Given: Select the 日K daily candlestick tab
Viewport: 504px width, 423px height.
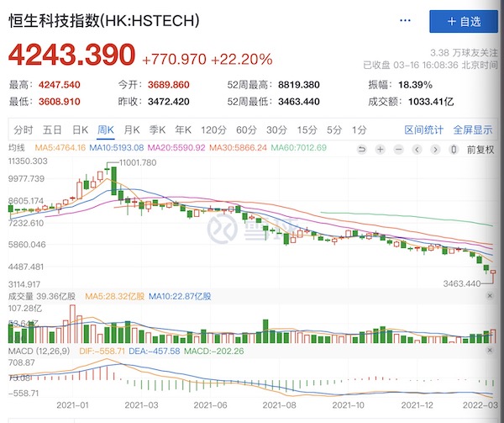Looking at the screenshot, I should [x=80, y=130].
